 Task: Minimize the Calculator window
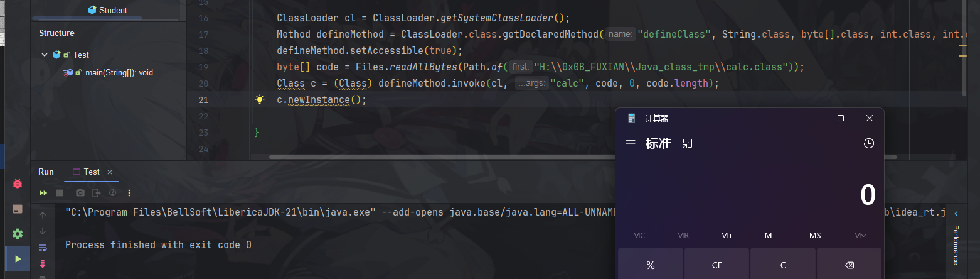812,118
